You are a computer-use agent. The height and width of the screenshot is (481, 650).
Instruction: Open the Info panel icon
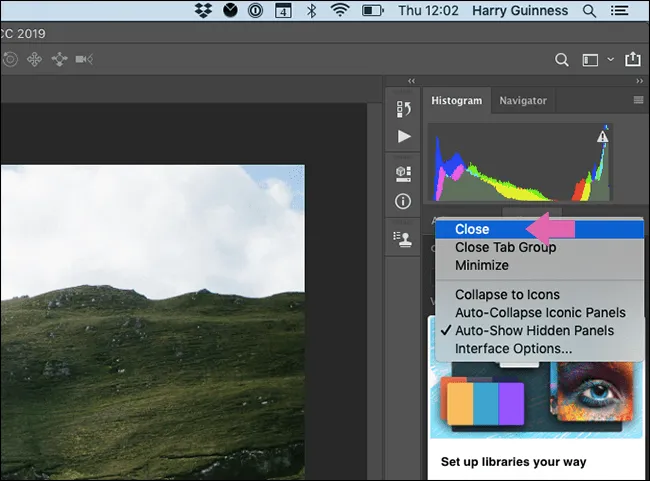(x=404, y=201)
